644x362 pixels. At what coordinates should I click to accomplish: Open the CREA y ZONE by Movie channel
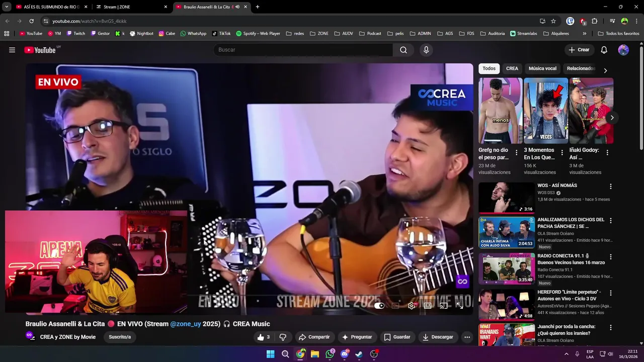click(x=68, y=337)
